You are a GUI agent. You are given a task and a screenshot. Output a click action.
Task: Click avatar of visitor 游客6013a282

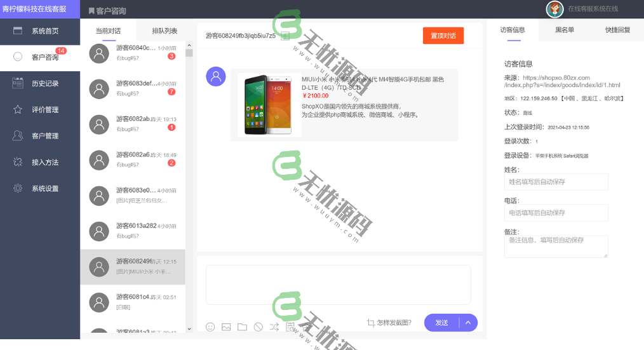coord(99,231)
